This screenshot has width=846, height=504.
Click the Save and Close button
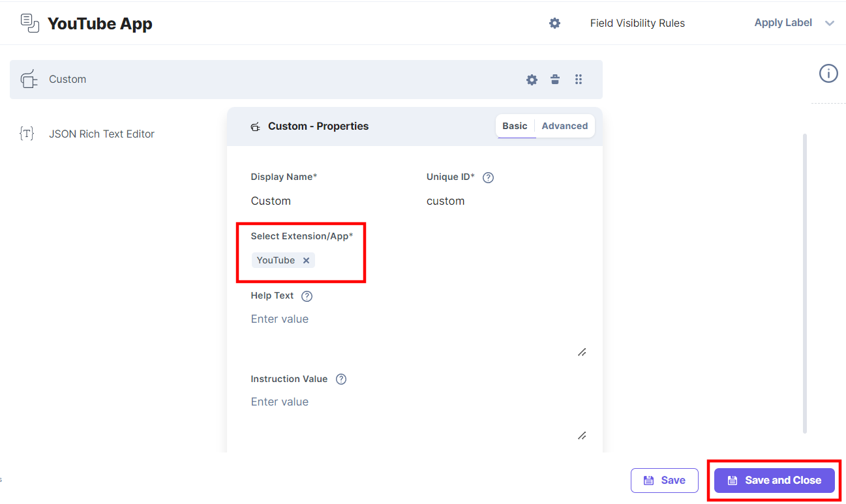click(x=774, y=481)
